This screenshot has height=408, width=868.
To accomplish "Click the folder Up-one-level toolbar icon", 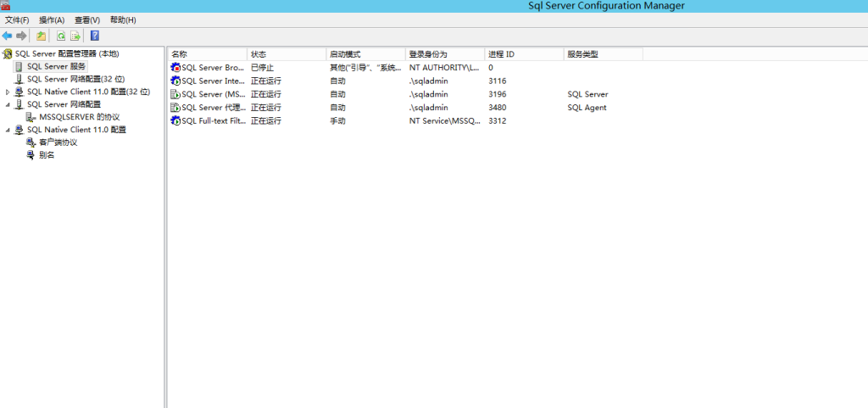I will click(x=41, y=36).
